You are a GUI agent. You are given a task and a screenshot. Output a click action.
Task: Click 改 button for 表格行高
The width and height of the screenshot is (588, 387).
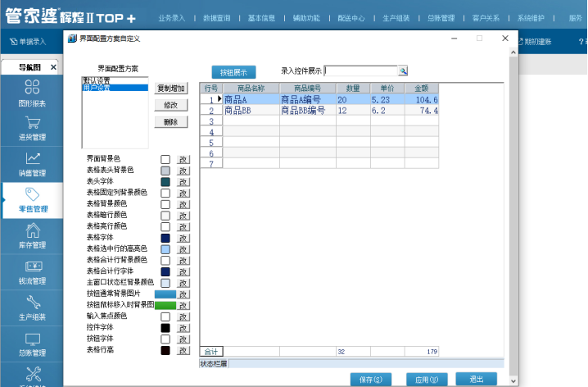point(183,351)
